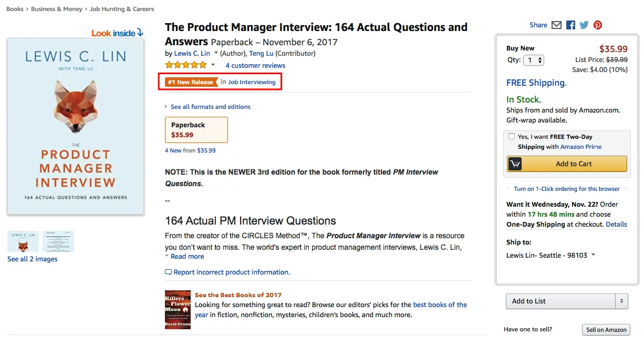Viewport: 644px width, 345px height.
Task: Pin this book on Pinterest
Action: click(598, 25)
